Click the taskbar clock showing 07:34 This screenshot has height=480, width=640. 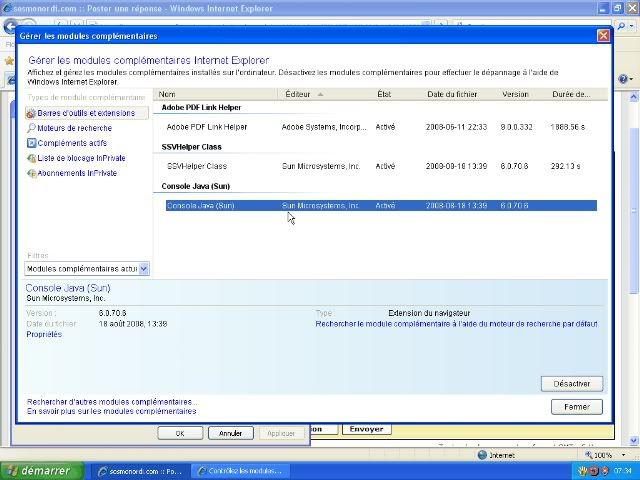coord(624,471)
